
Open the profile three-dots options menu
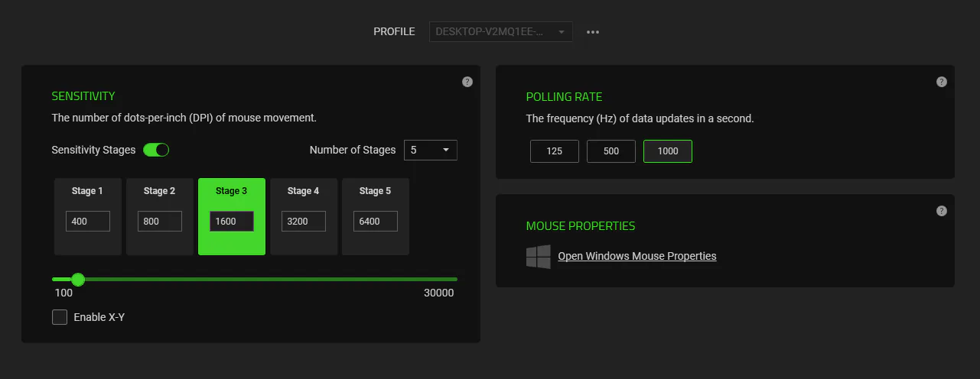pyautogui.click(x=593, y=32)
